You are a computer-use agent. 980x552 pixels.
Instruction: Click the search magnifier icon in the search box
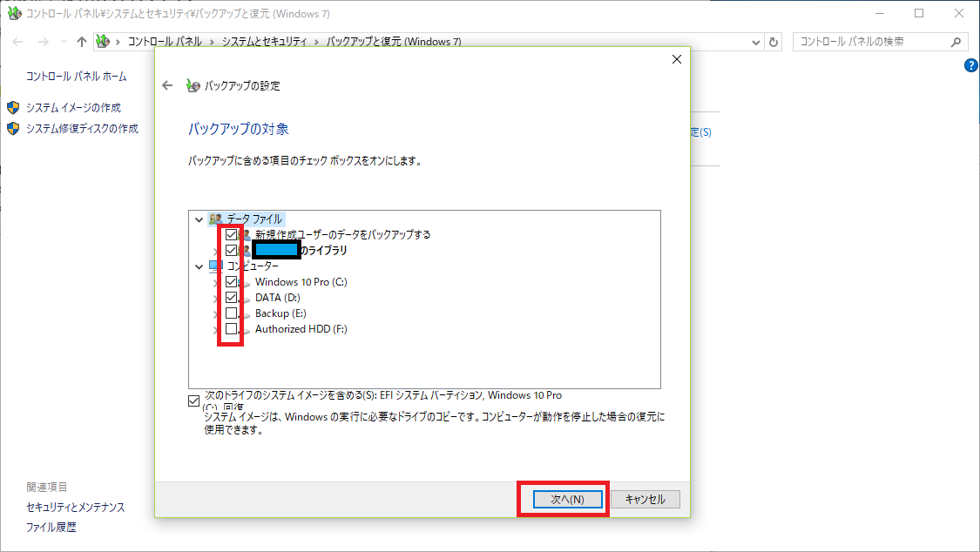tap(955, 42)
